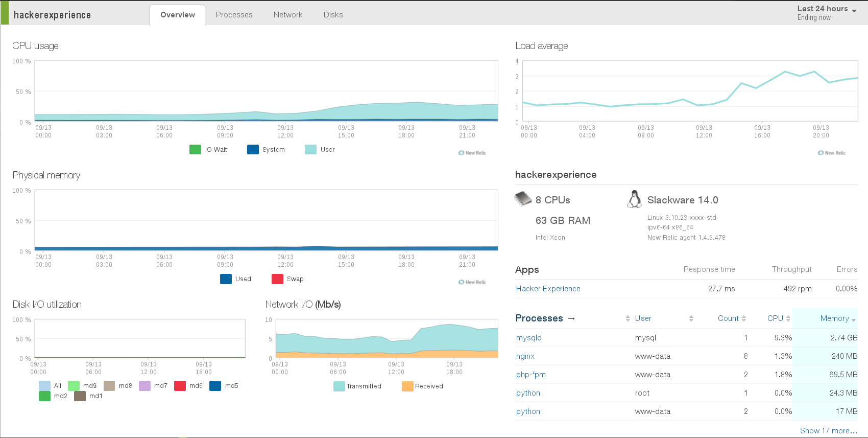Click the Throughput column header
The height and width of the screenshot is (438, 868).
click(791, 269)
